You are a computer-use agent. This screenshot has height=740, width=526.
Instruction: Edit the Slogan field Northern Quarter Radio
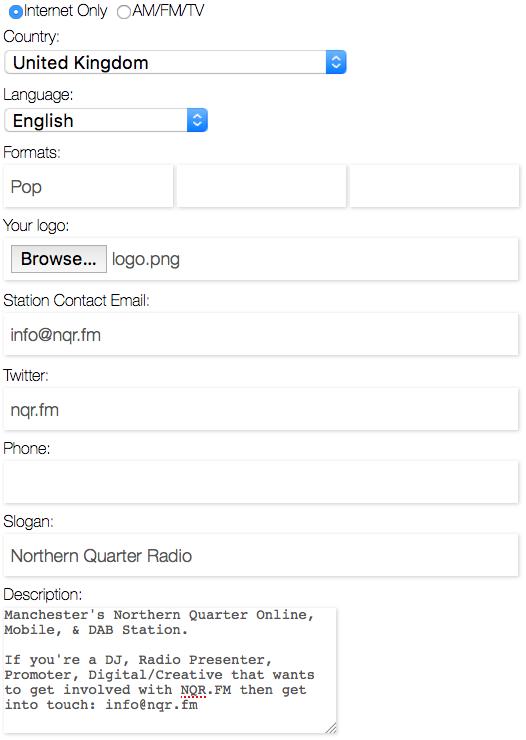261,555
